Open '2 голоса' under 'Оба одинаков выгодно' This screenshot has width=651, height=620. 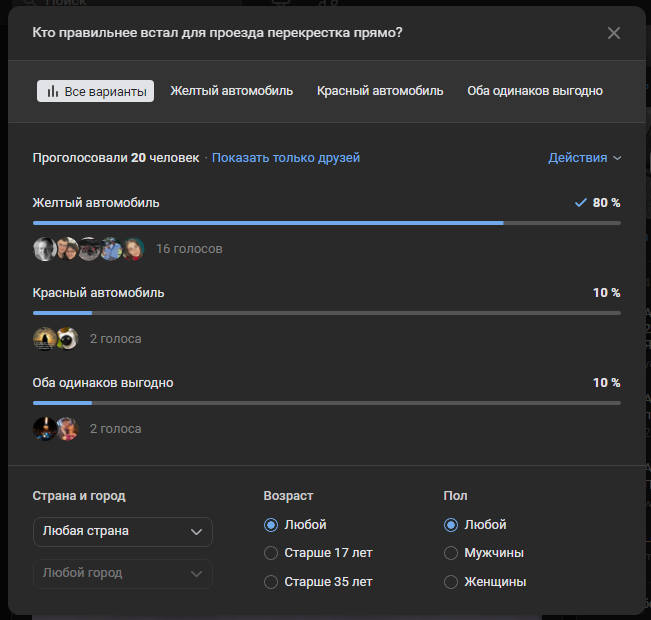(x=116, y=429)
